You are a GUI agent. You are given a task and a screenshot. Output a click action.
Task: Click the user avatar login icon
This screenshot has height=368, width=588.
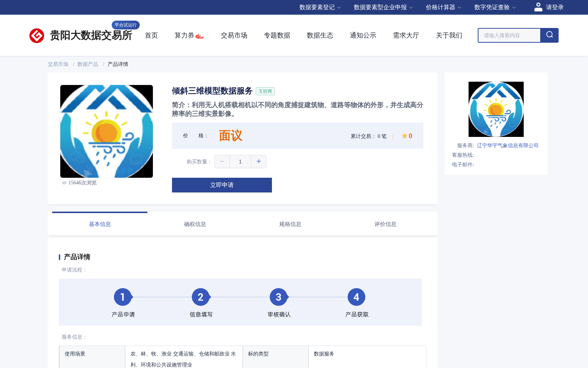pyautogui.click(x=538, y=7)
